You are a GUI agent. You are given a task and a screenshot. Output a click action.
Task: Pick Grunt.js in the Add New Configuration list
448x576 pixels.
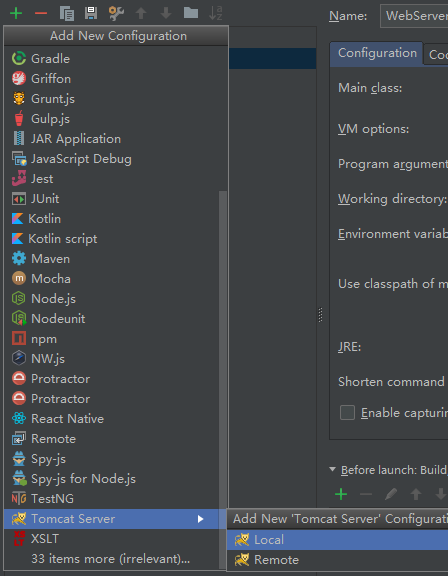point(116,98)
